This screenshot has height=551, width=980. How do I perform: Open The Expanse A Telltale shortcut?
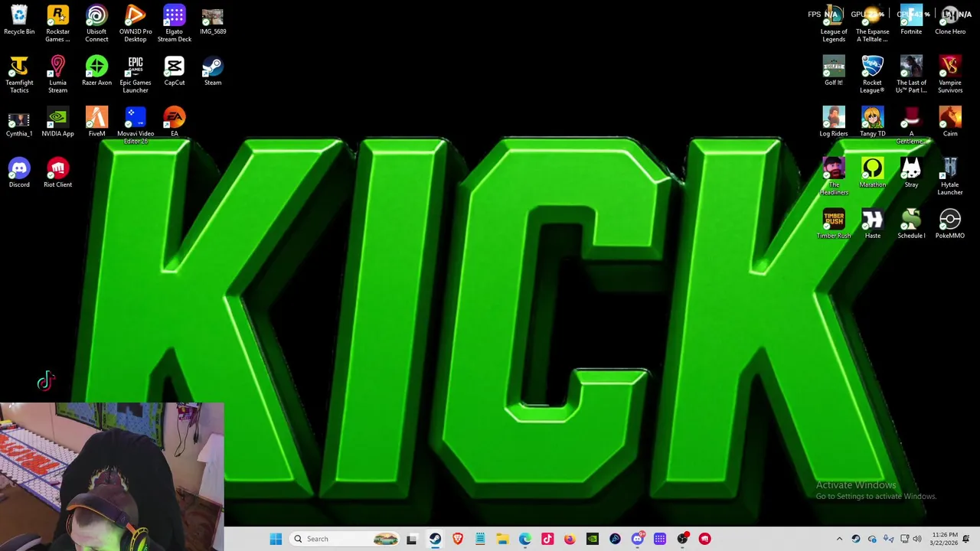pyautogui.click(x=873, y=24)
